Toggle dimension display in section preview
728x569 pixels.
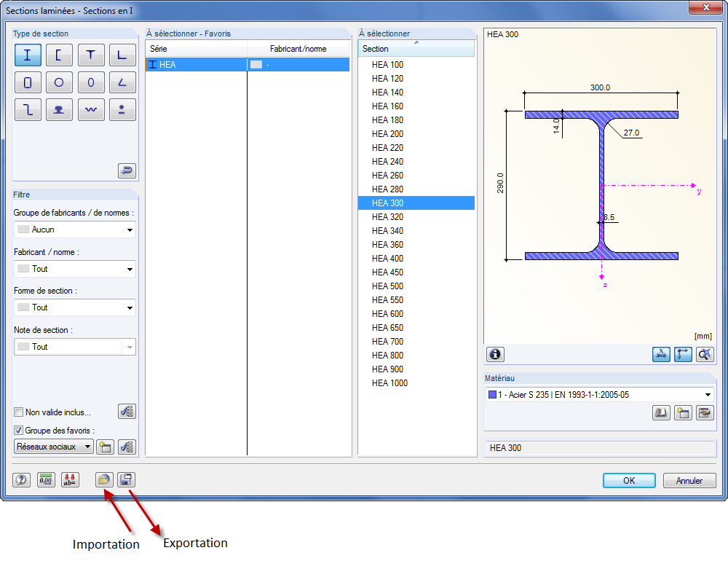click(661, 354)
